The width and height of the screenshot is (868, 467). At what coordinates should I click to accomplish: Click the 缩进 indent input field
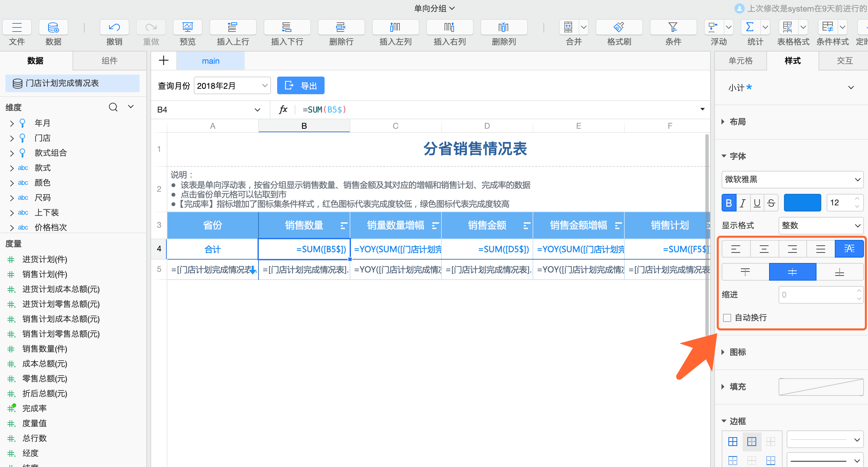[x=821, y=295]
